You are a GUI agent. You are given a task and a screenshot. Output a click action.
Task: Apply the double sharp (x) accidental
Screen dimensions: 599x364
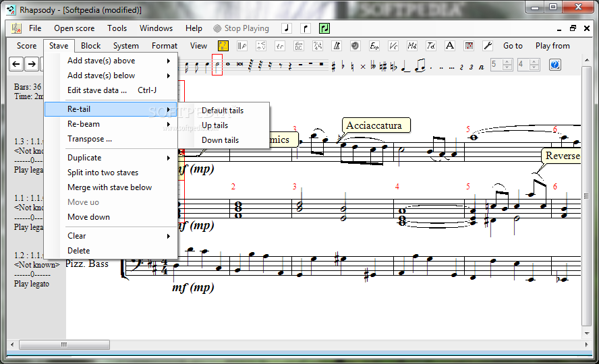(x=363, y=67)
